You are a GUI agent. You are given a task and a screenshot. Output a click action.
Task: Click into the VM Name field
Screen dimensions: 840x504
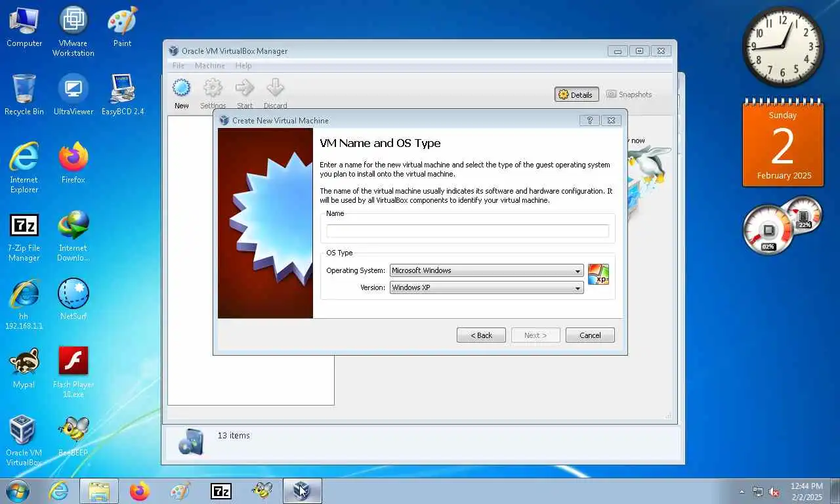(x=467, y=231)
